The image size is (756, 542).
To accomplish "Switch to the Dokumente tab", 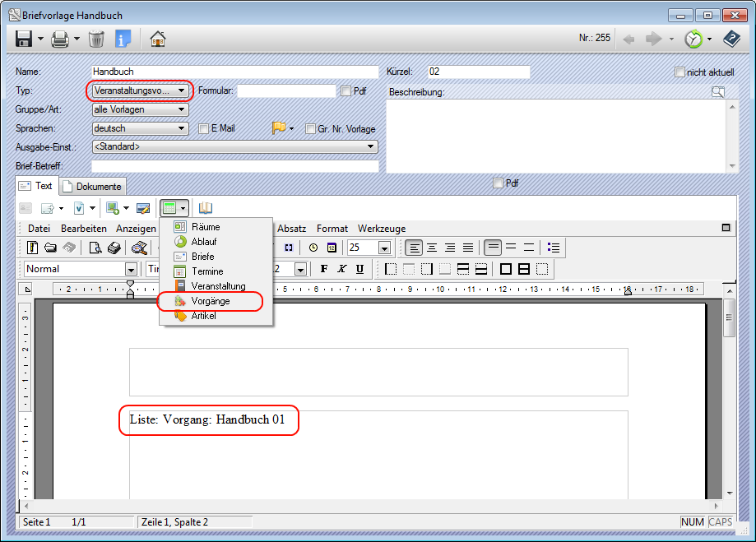I will [92, 187].
